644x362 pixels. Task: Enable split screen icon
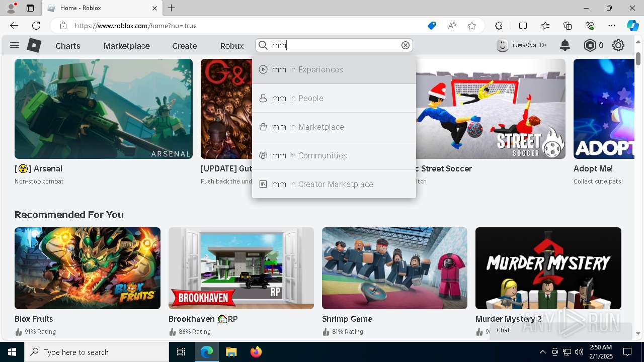click(523, 26)
